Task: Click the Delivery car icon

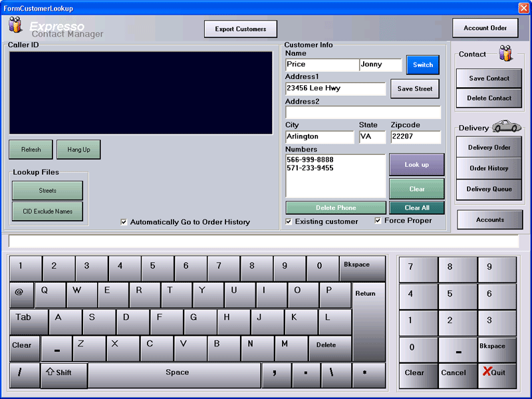Action: click(x=506, y=126)
